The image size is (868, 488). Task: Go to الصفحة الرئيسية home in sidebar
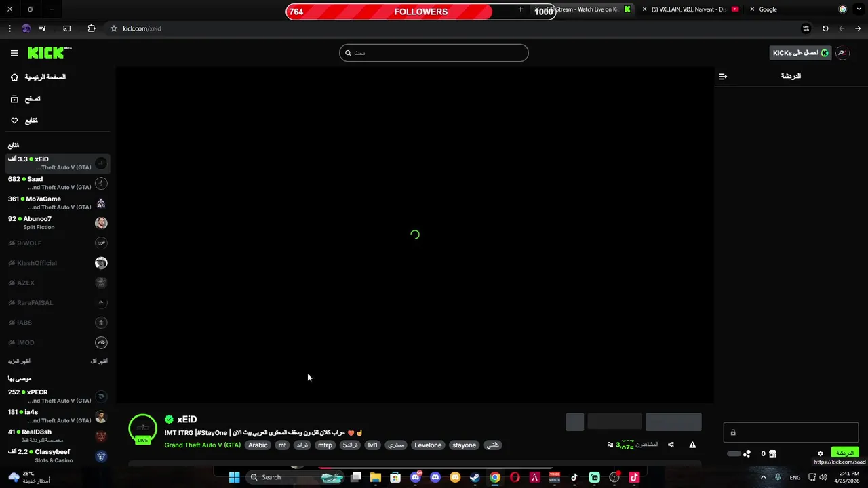coord(38,77)
